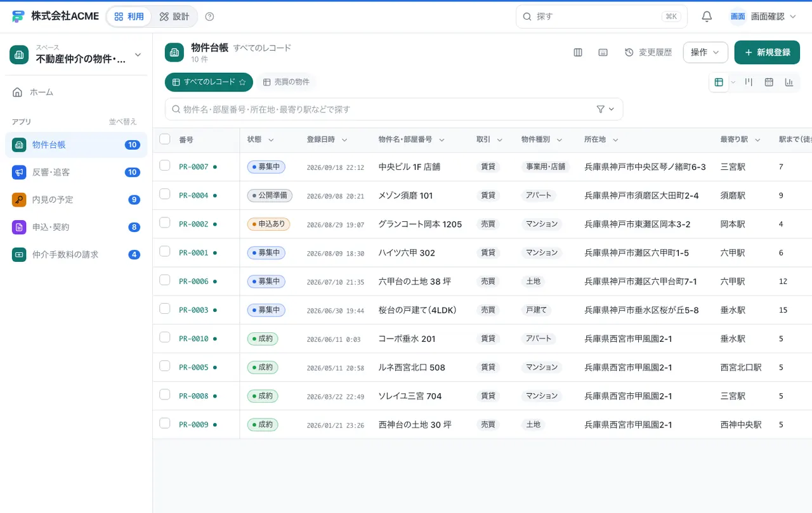
Task: Click the ACME logo icon
Action: pos(18,16)
